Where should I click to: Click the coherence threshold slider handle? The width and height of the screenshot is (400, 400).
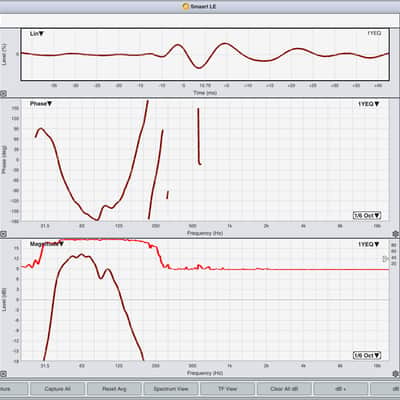click(385, 258)
